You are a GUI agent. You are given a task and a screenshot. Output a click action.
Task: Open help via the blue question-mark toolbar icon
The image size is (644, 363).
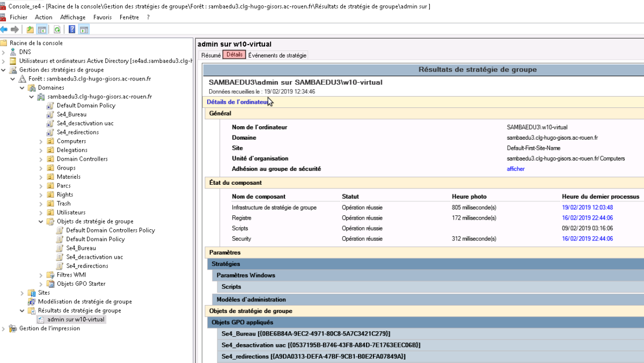pos(72,29)
